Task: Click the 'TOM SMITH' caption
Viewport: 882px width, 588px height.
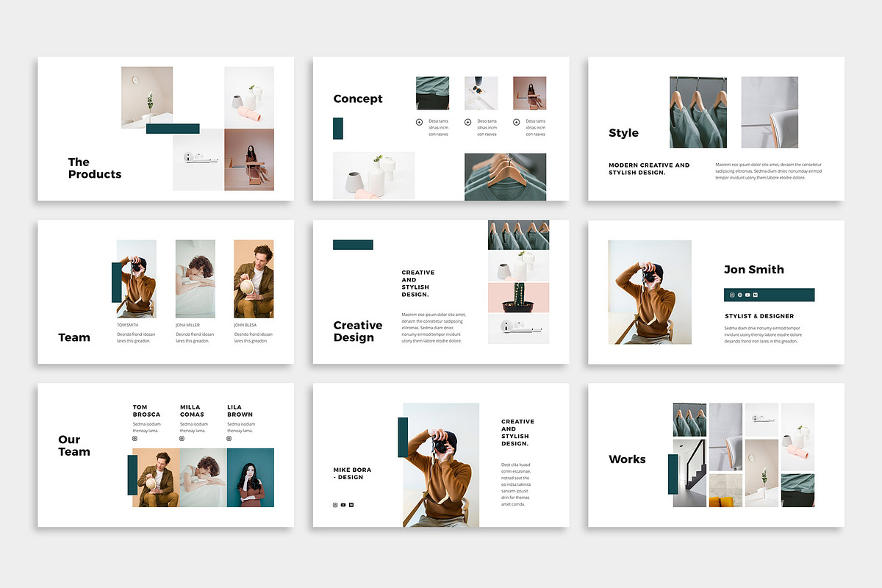Action: pyautogui.click(x=127, y=325)
